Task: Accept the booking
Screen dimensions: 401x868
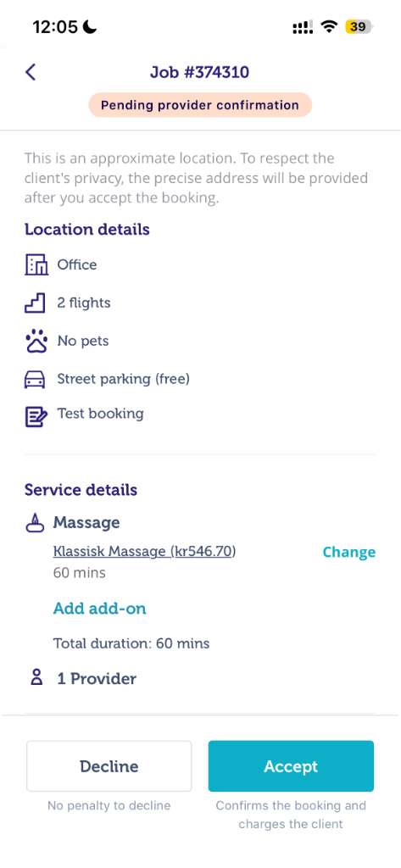Action: point(291,766)
